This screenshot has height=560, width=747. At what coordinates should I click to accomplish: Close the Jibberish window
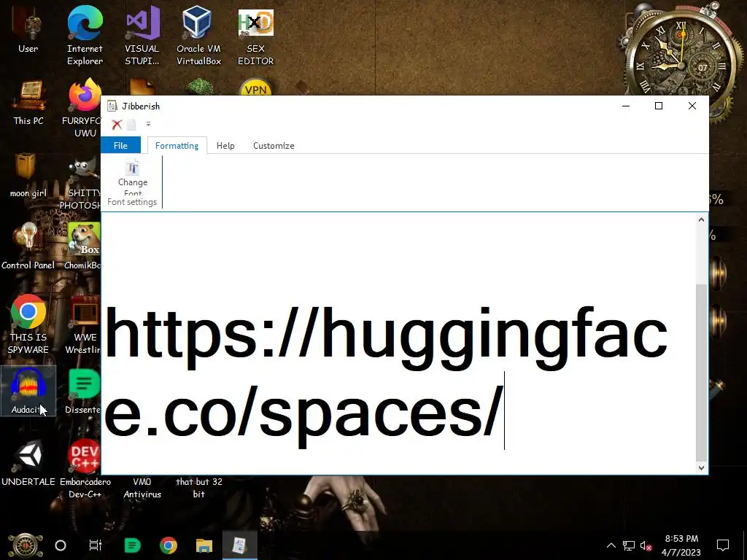(692, 106)
